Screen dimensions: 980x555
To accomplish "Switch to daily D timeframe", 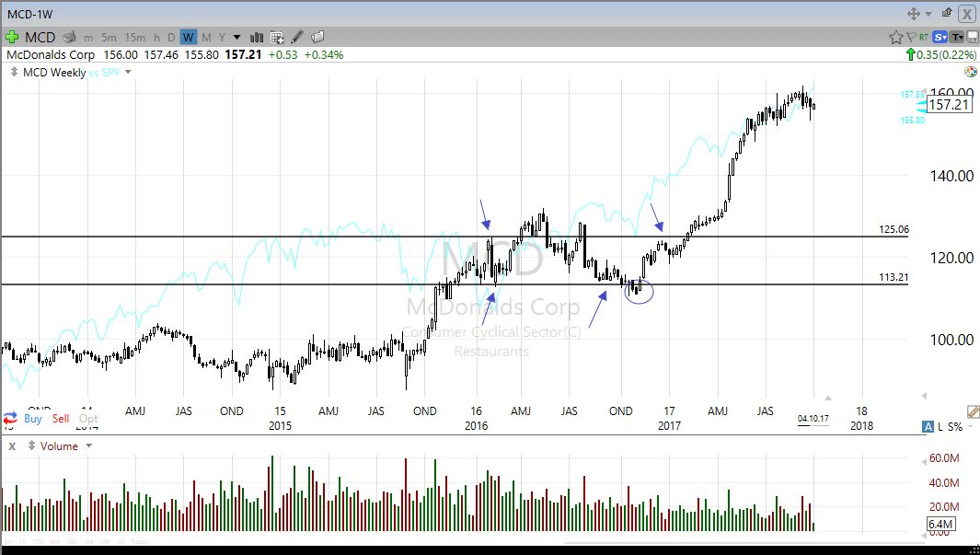I will (x=171, y=37).
